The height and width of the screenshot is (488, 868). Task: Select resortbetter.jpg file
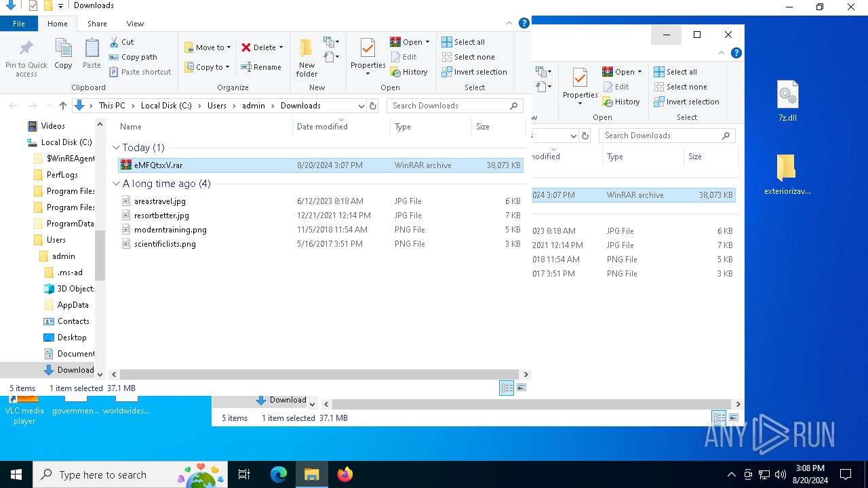pos(320,216)
